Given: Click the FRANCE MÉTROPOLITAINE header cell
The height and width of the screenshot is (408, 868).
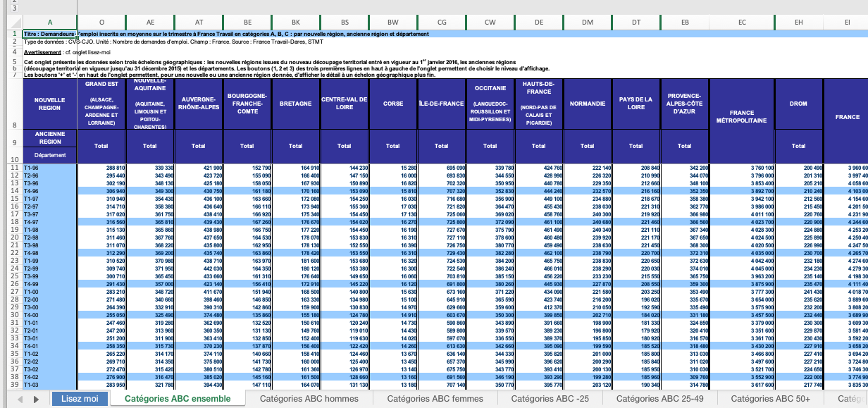Looking at the screenshot, I should [742, 116].
